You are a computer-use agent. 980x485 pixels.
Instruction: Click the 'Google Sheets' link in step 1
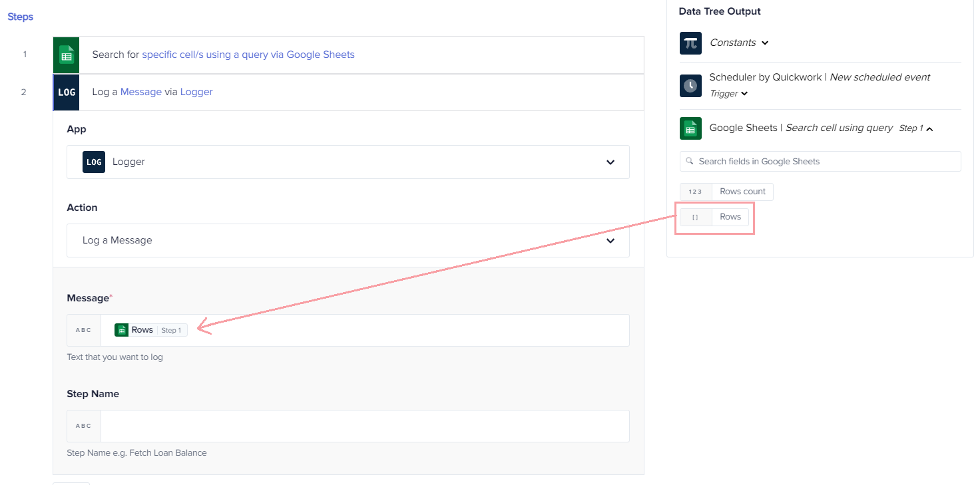(320, 55)
